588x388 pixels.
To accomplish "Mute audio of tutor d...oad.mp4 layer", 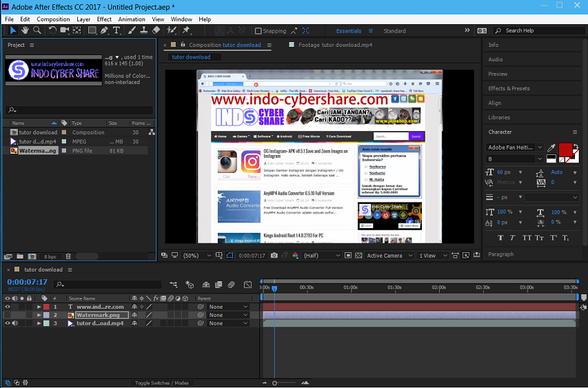I will click(x=14, y=323).
